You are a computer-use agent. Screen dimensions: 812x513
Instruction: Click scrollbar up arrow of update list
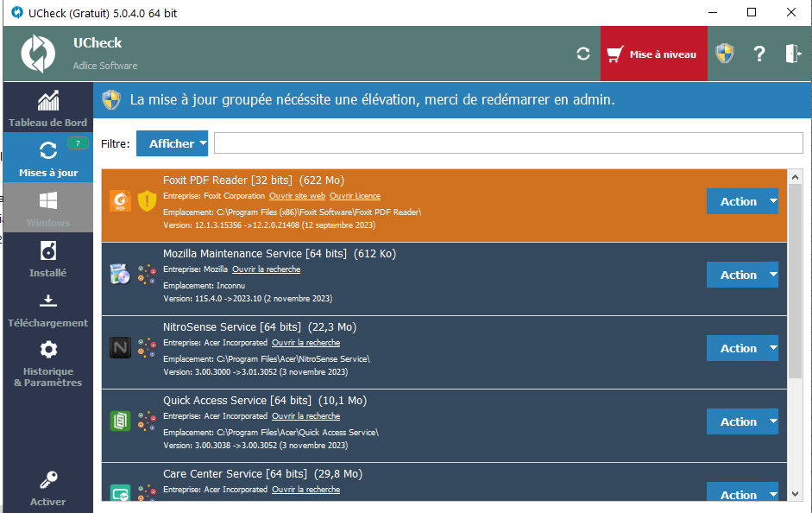[795, 177]
